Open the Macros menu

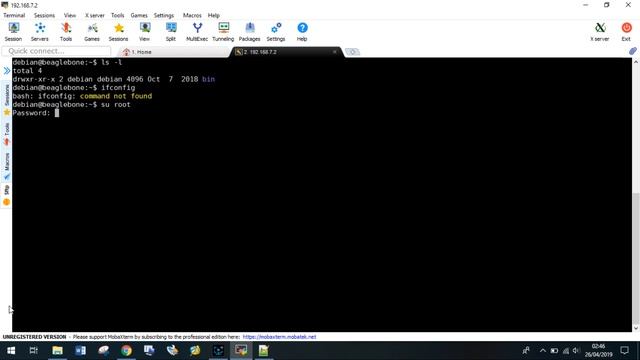[x=192, y=15]
